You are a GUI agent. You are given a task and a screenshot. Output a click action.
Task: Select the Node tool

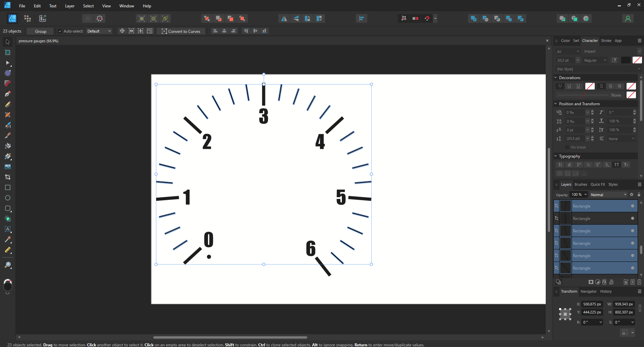point(8,63)
